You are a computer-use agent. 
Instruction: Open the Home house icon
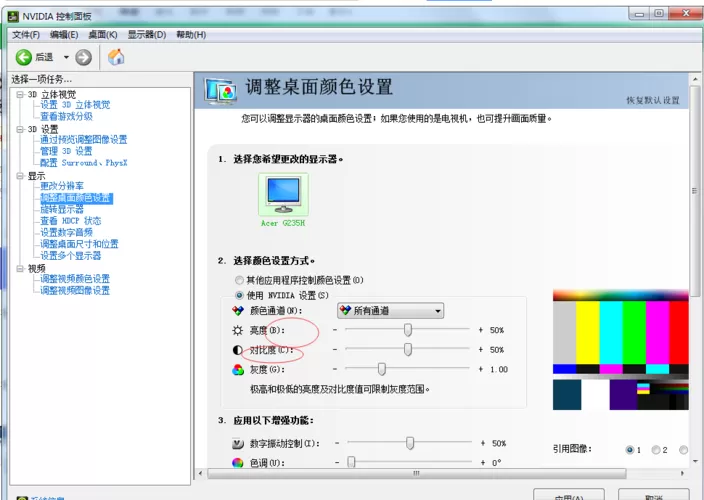116,57
